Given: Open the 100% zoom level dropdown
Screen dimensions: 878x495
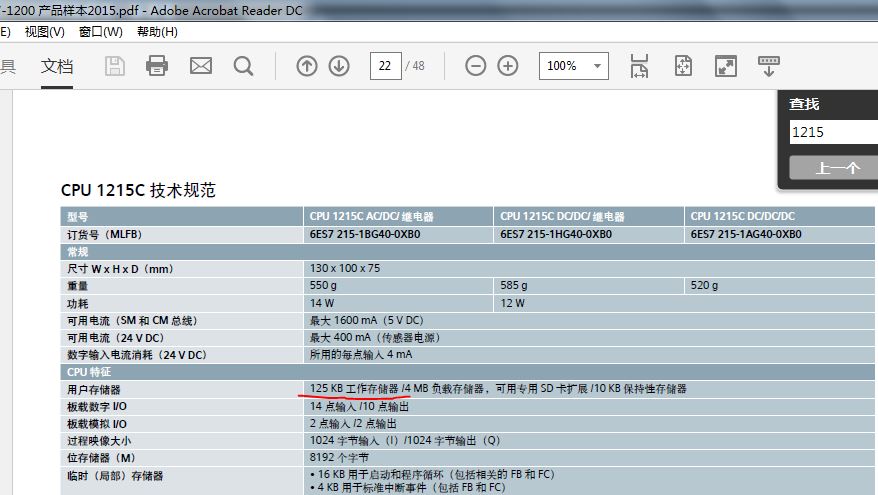Looking at the screenshot, I should point(573,66).
